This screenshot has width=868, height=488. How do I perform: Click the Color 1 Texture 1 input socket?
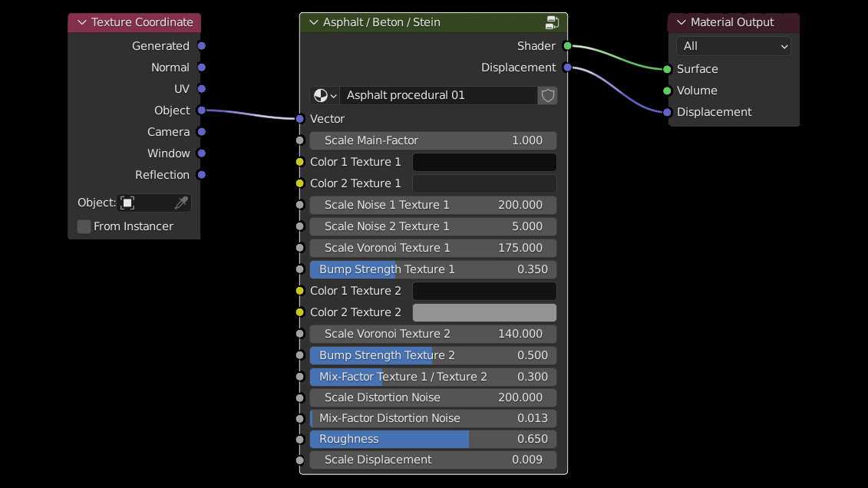tap(300, 162)
